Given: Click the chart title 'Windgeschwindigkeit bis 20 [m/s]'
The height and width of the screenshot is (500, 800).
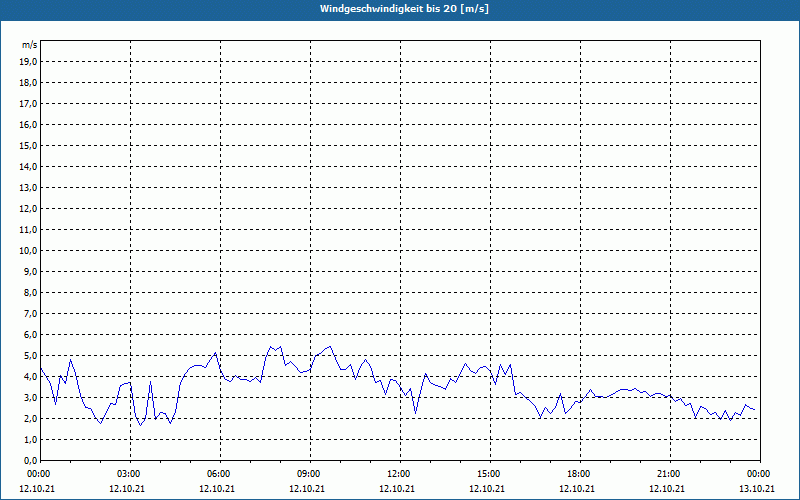Looking at the screenshot, I should click(404, 9).
